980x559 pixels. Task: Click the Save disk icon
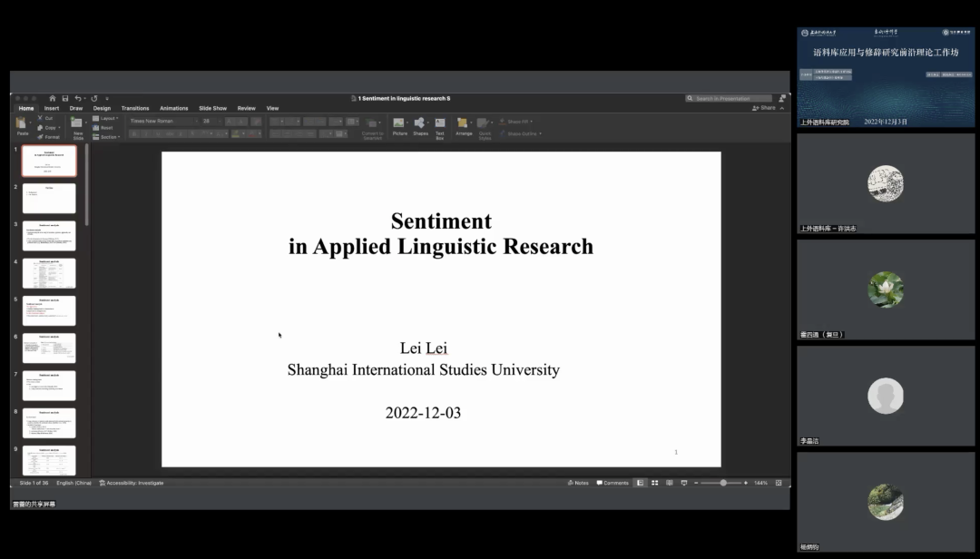[65, 98]
